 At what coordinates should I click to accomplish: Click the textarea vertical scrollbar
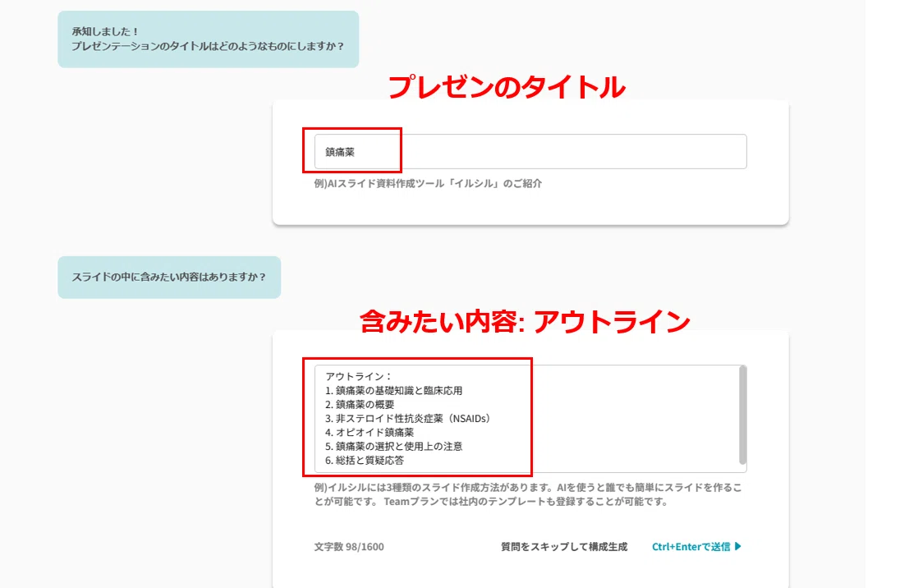click(x=742, y=416)
